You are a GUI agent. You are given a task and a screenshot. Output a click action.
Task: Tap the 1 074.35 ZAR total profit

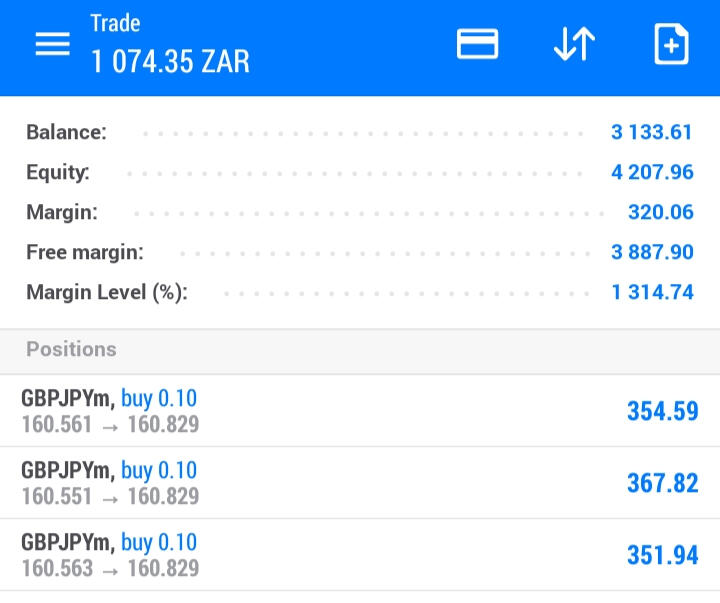click(x=170, y=62)
